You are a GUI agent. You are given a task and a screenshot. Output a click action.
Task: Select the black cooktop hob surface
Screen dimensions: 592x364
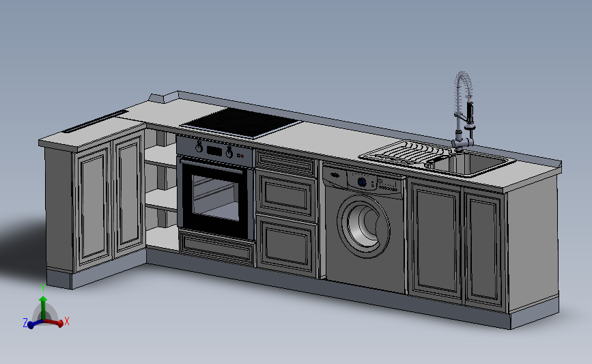240,123
